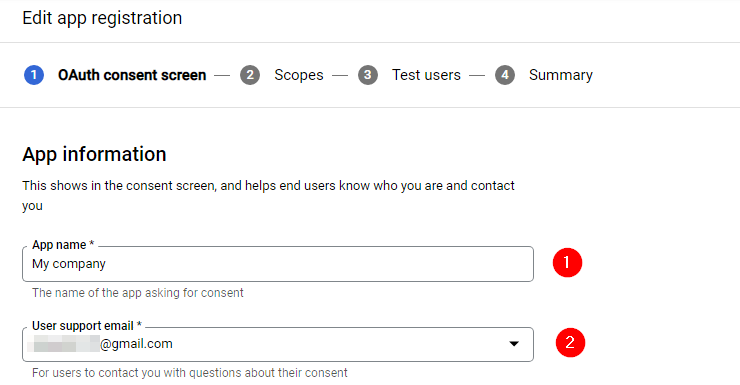This screenshot has height=385, width=740.
Task: Open the @gmail.com support email selector
Action: (278, 344)
